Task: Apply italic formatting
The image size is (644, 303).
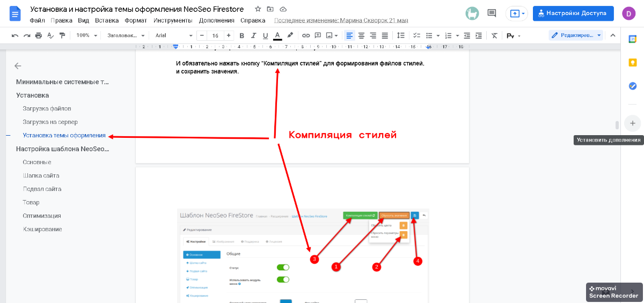Action: pyautogui.click(x=253, y=35)
